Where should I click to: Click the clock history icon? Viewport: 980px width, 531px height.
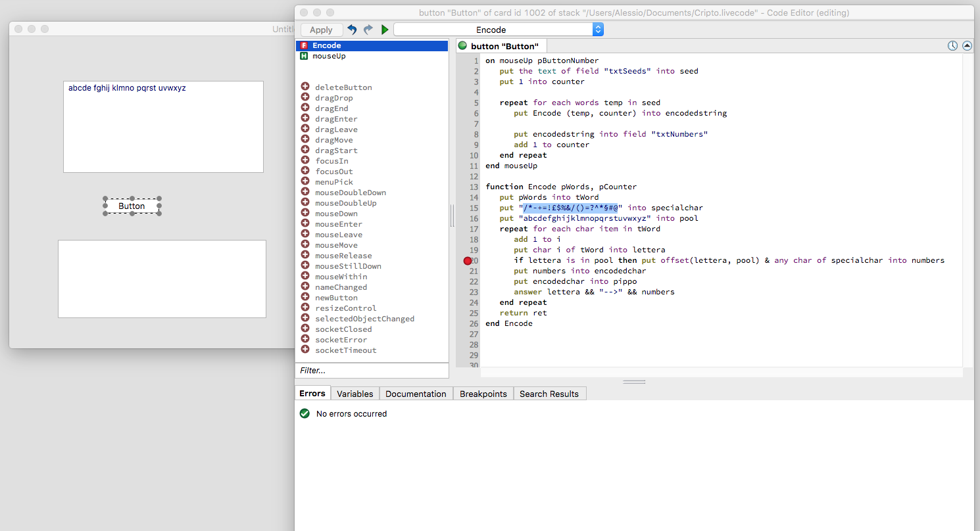[952, 46]
